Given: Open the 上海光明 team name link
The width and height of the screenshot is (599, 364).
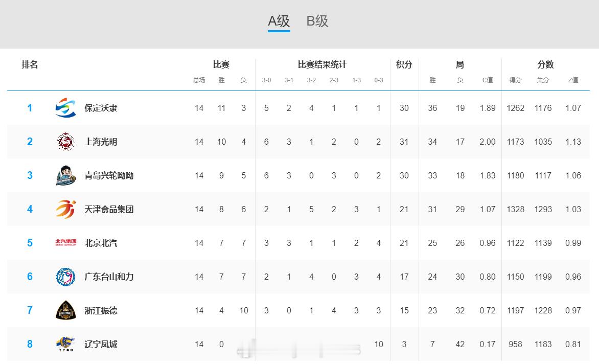Looking at the screenshot, I should (x=101, y=142).
